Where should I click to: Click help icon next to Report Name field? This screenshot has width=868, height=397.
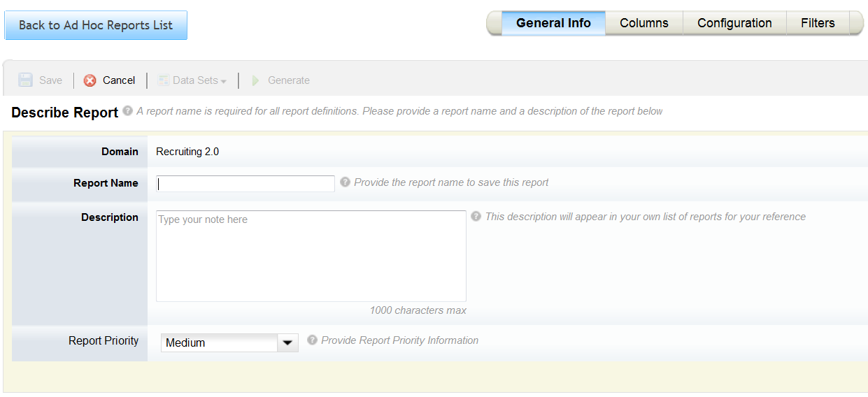click(x=345, y=182)
